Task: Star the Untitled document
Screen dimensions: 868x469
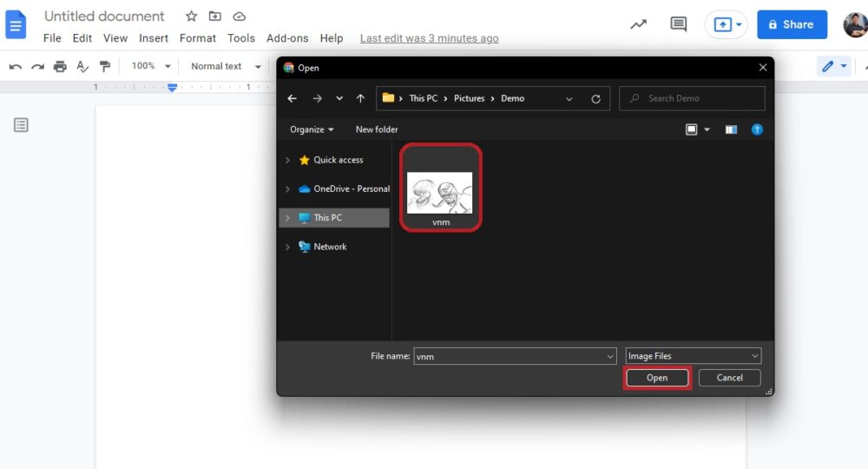Action: [x=191, y=16]
